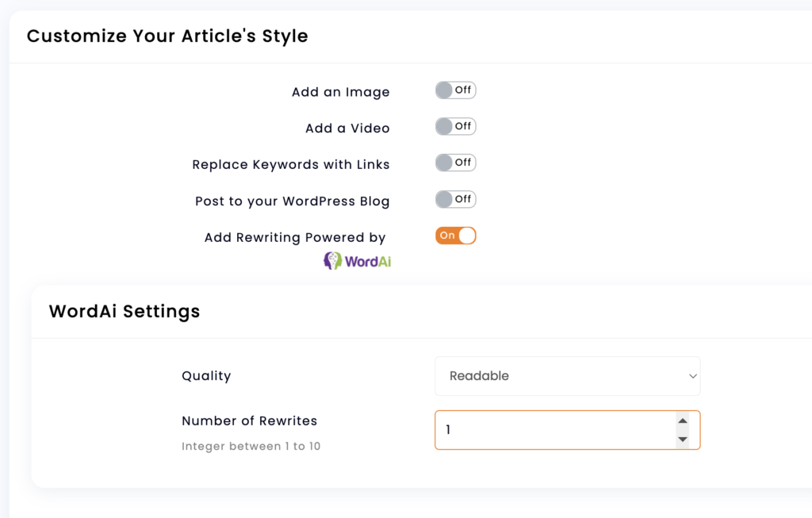The width and height of the screenshot is (812, 518).
Task: Click 'Replace Keywords with Links' label
Action: 291,165
